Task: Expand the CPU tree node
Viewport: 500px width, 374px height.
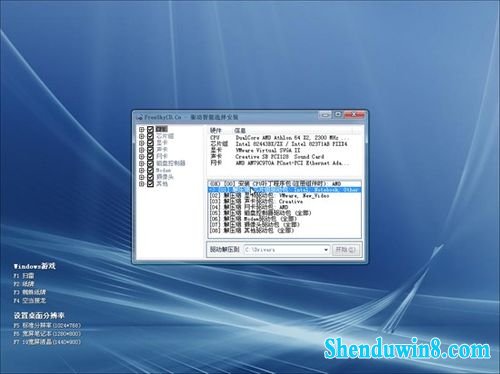Action: click(142, 129)
